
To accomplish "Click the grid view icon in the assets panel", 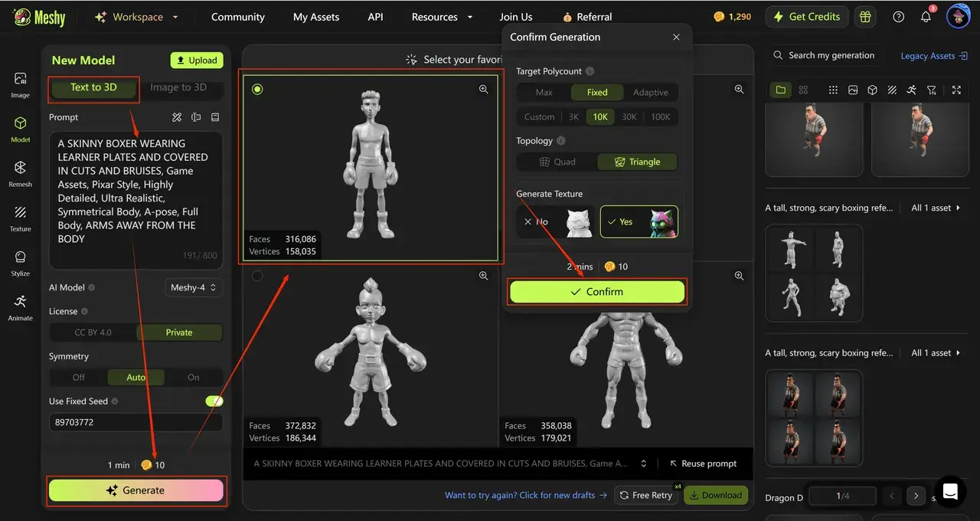I will click(803, 90).
